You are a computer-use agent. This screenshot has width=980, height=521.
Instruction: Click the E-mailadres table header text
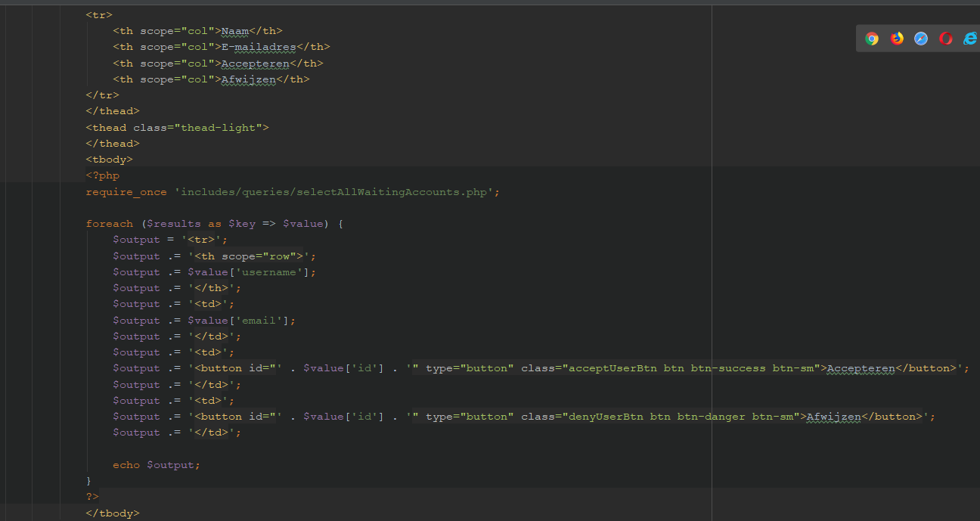pyautogui.click(x=258, y=47)
